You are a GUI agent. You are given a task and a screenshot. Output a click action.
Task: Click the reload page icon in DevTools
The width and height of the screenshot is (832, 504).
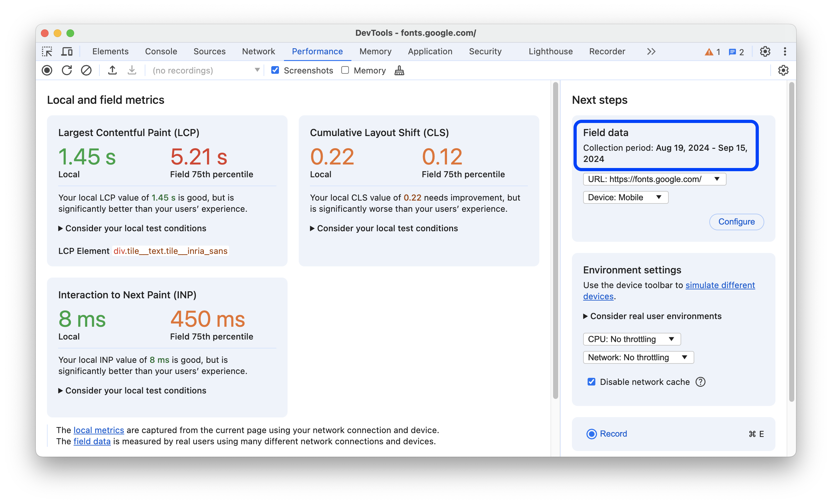pyautogui.click(x=66, y=71)
